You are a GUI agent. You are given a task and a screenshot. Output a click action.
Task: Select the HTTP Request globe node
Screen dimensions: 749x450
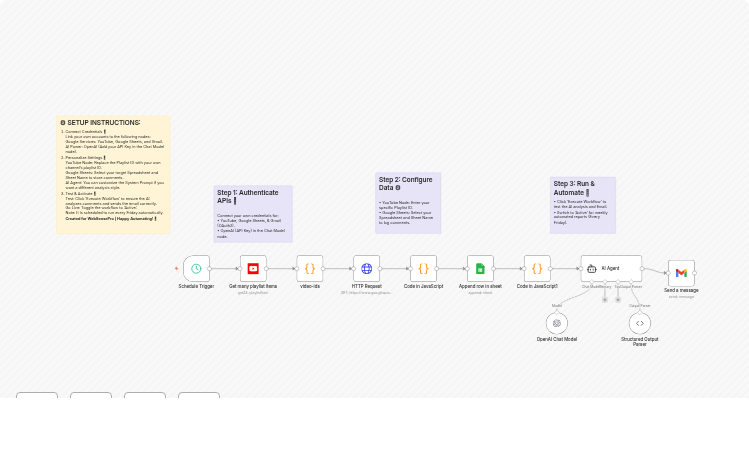point(366,268)
